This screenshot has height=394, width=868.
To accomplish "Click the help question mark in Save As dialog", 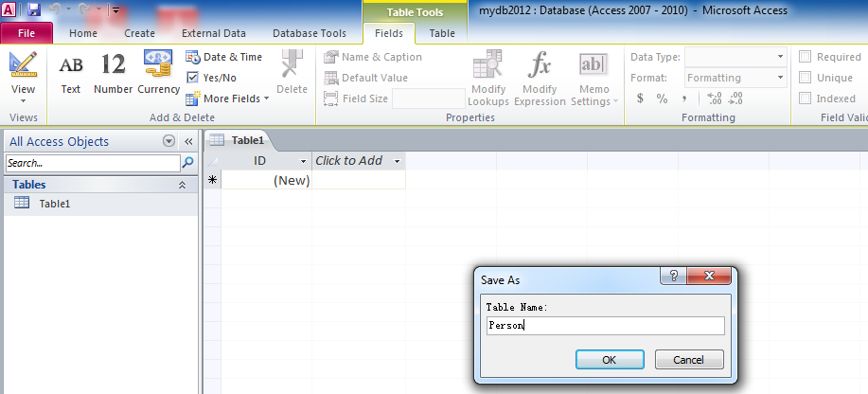I will (674, 277).
